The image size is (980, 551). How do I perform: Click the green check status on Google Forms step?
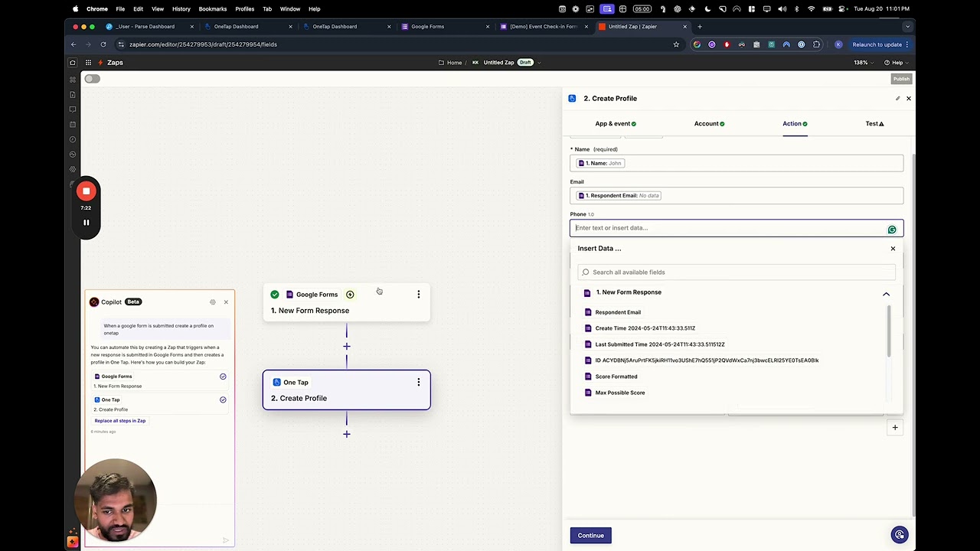275,295
